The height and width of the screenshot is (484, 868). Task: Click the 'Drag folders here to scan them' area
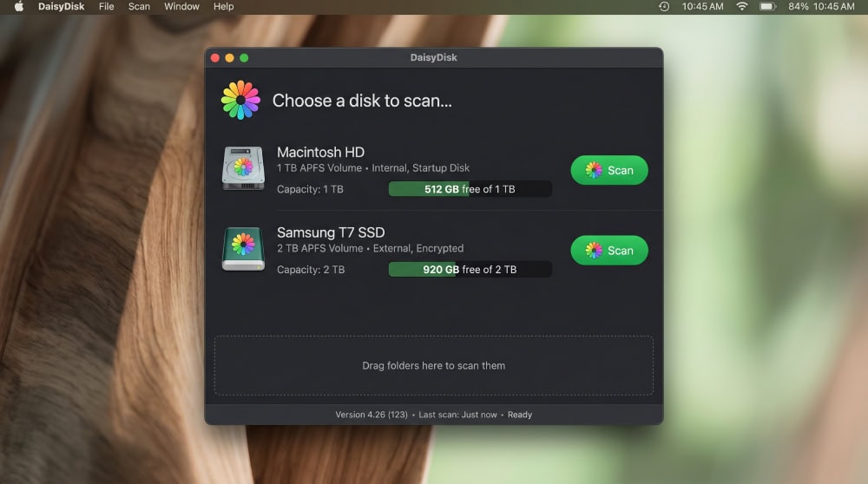pos(433,366)
